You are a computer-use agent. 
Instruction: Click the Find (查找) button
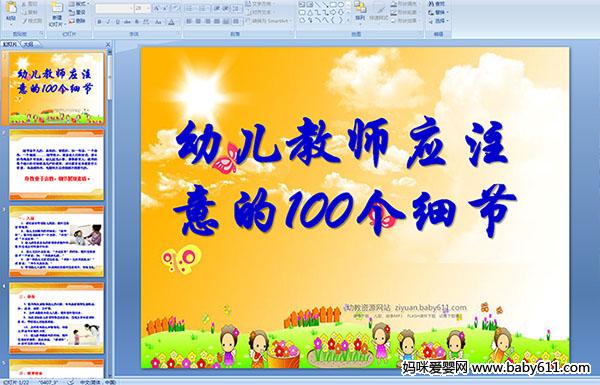pyautogui.click(x=437, y=3)
